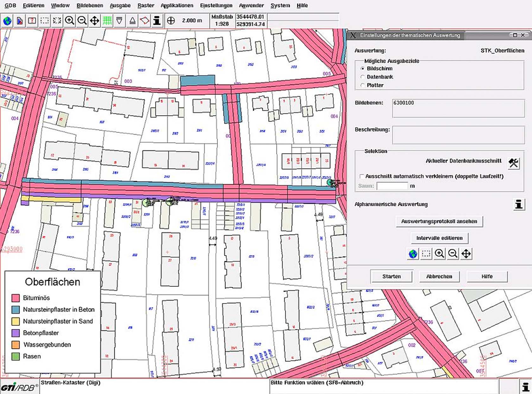Open the Applikationen menu
532x394 pixels.
tap(177, 5)
